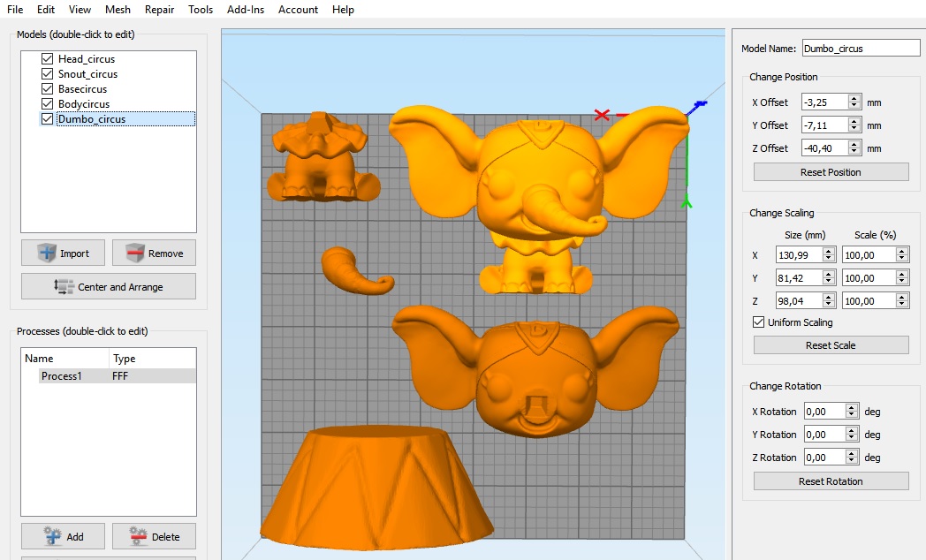This screenshot has width=926, height=560.
Task: Open the Edit menu
Action: pos(45,10)
